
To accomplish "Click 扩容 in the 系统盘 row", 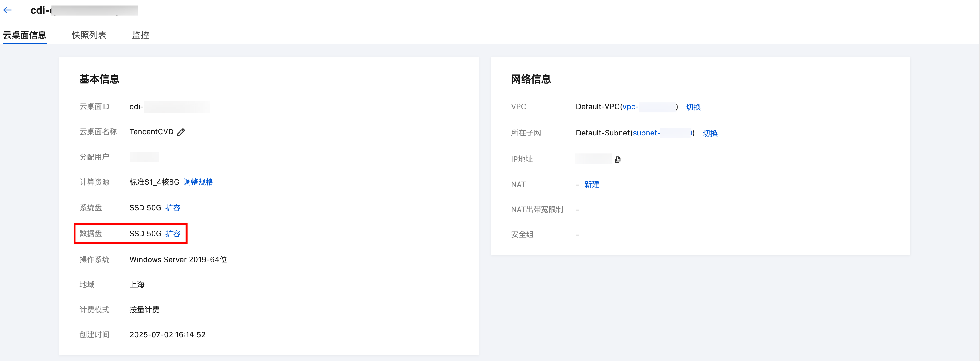I will coord(173,208).
